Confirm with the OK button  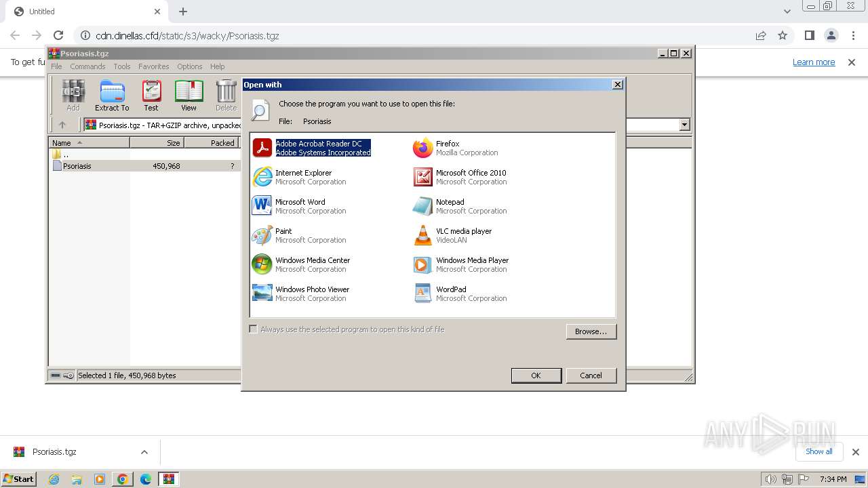tap(536, 375)
